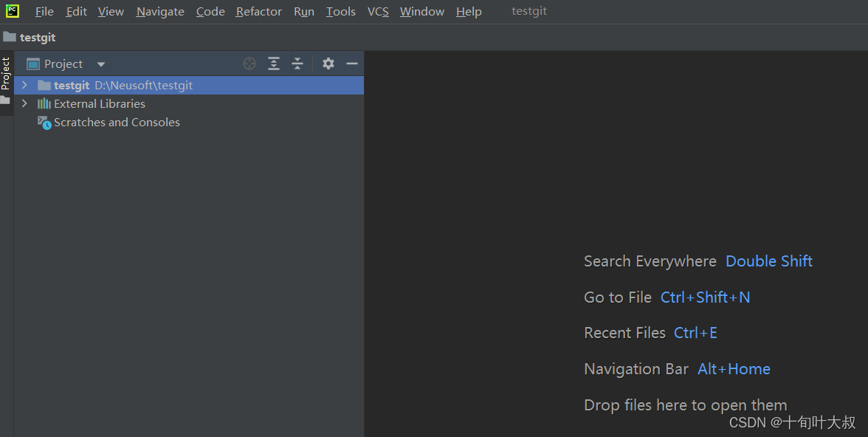
Task: Click the testgit folder icon in tree
Action: click(44, 86)
